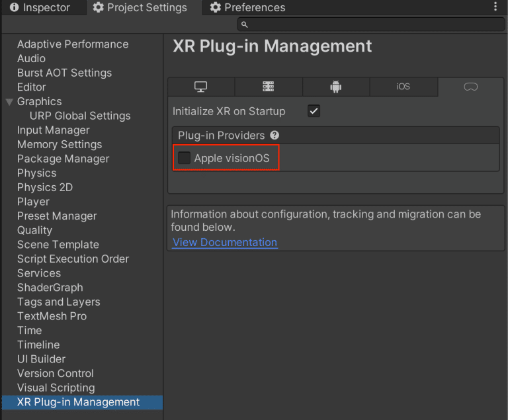This screenshot has width=508, height=420.
Task: Select Player settings in the sidebar
Action: [x=33, y=202]
